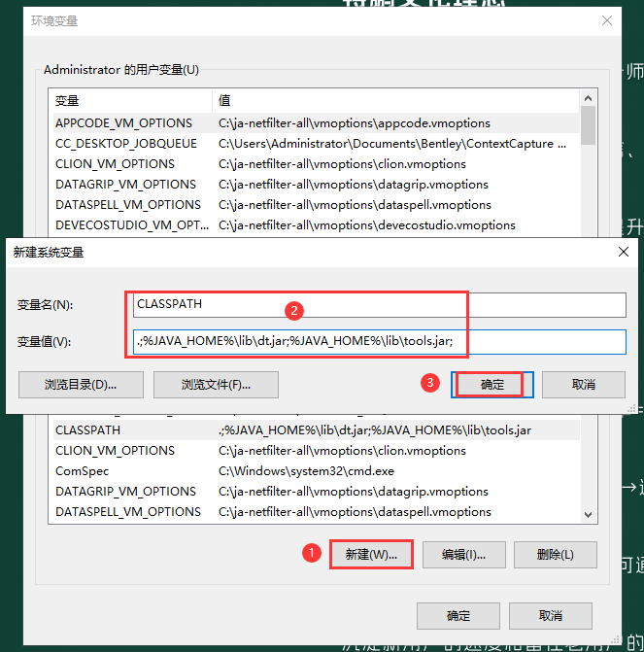Image resolution: width=644 pixels, height=652 pixels.
Task: Select APPCODE_VM_OPTIONS user variable row
Action: 123,123
